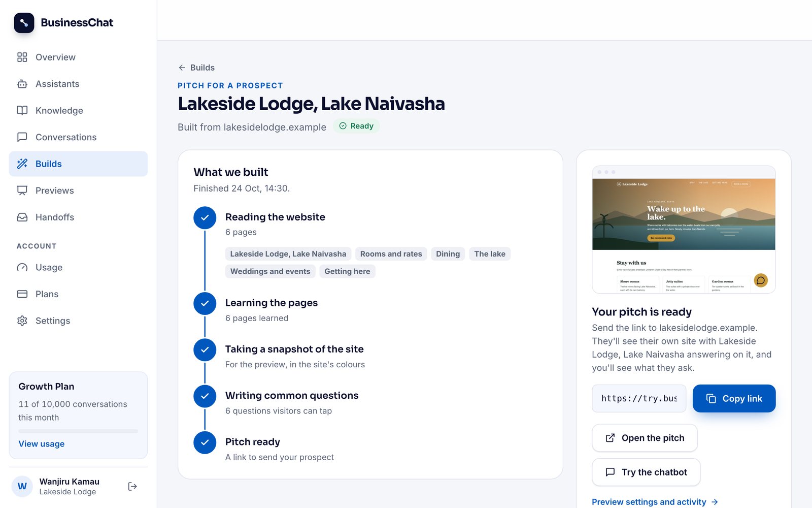This screenshot has width=812, height=508.
Task: Click the Rooms and rates page tag
Action: point(391,254)
